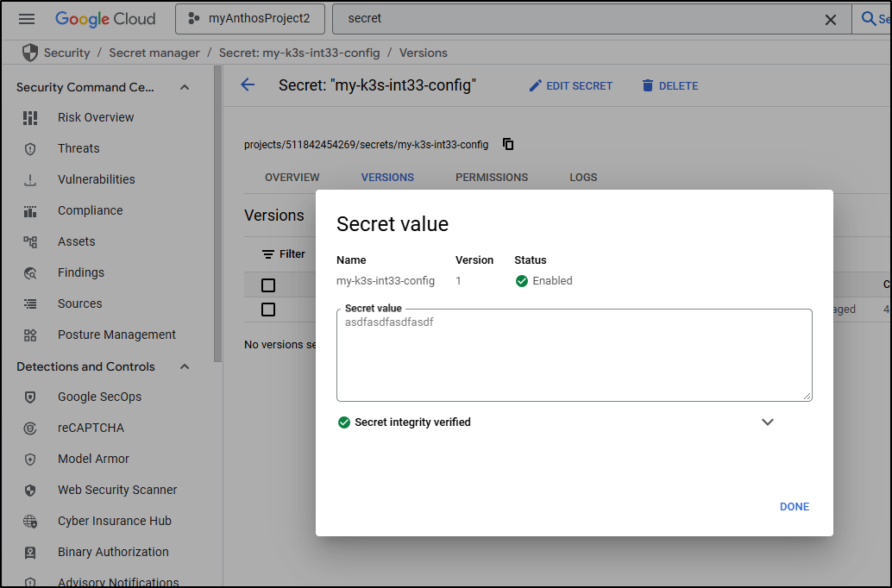
Task: Switch to the OVERVIEW tab
Action: tap(292, 178)
